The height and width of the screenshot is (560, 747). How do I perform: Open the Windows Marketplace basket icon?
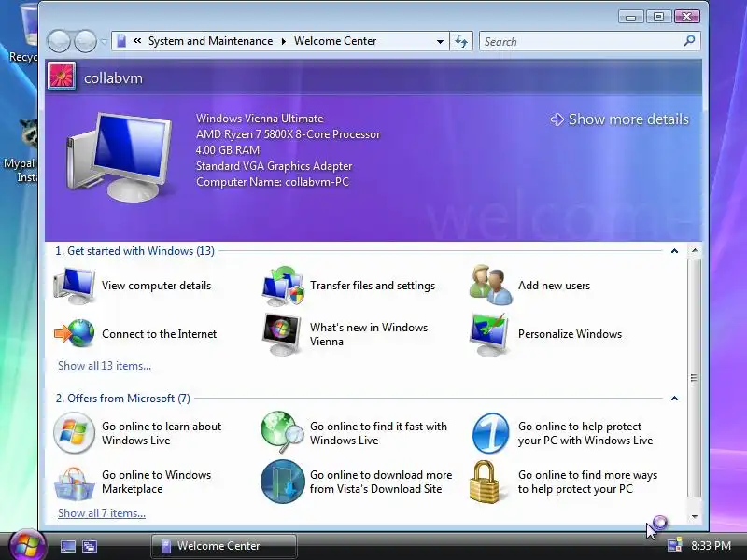tap(74, 483)
